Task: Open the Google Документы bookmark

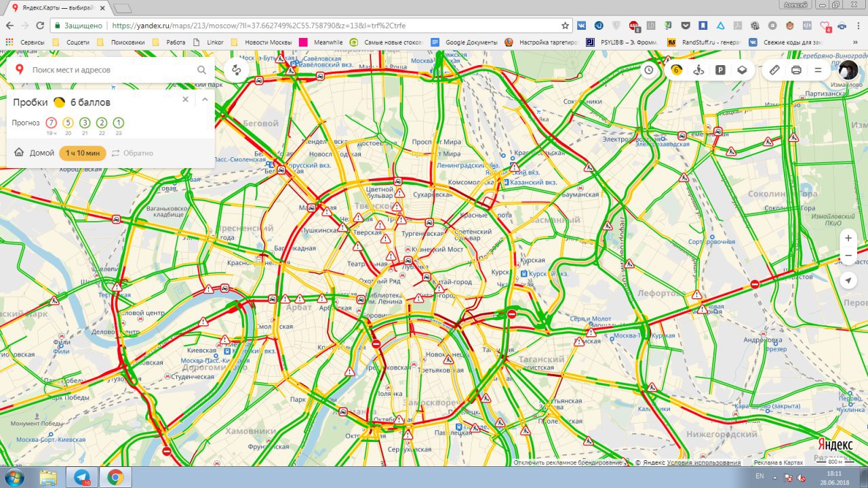Action: coord(465,42)
